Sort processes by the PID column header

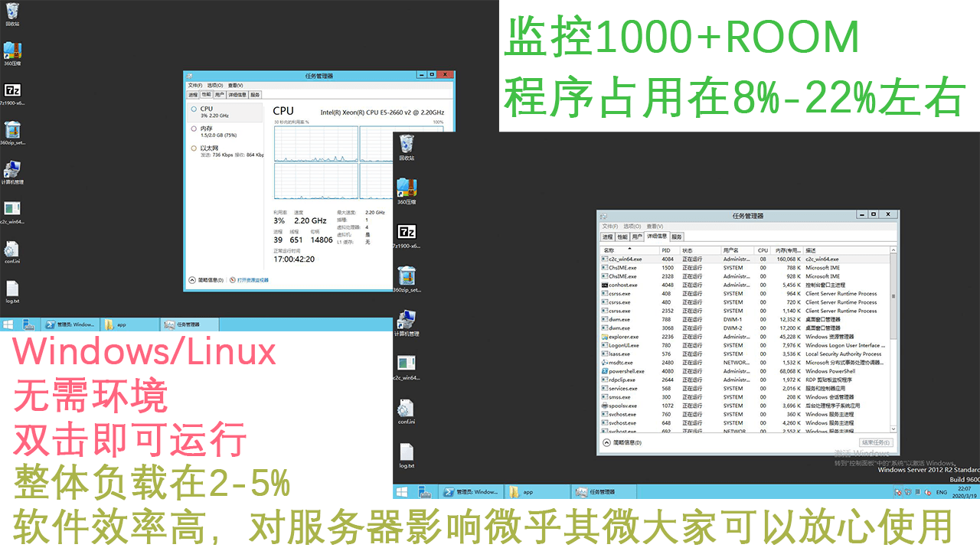click(669, 250)
